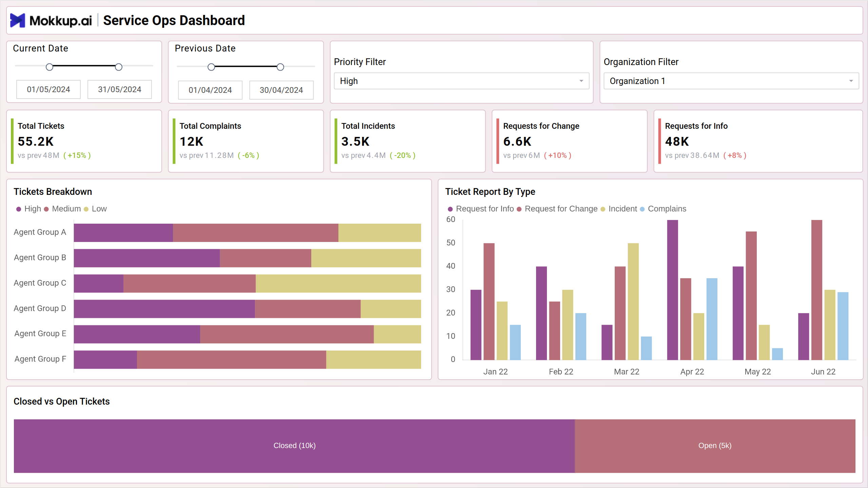868x488 pixels.
Task: Click the Medium segment of Agent Group B bar
Action: click(x=265, y=258)
